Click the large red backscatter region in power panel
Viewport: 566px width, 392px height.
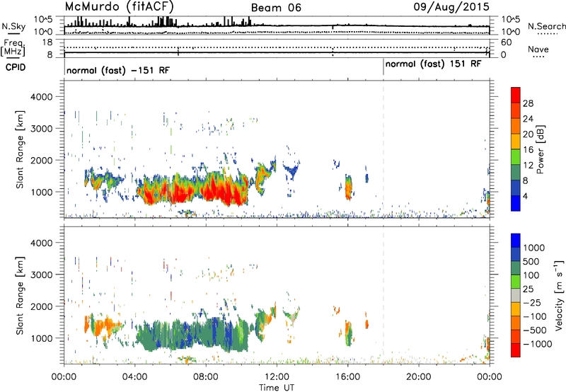(193, 190)
